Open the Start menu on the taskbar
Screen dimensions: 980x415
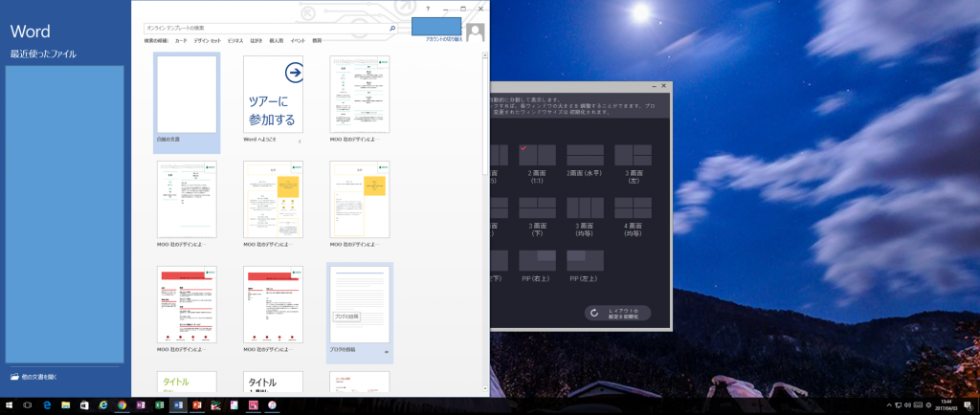tap(10, 405)
